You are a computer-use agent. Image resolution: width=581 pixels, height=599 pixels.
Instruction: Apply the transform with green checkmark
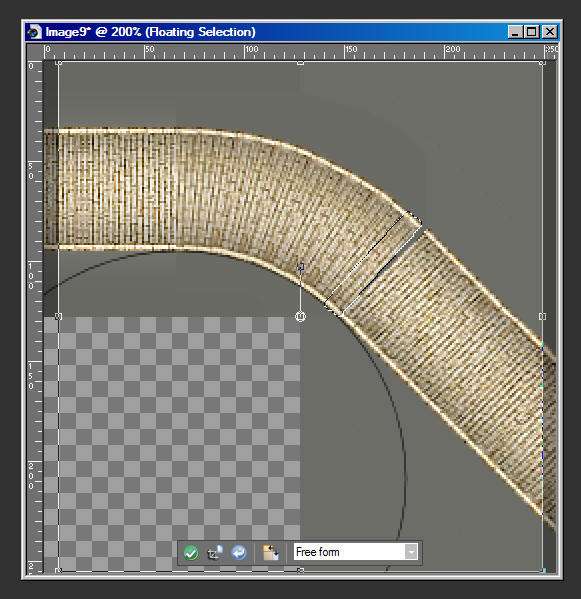[191, 552]
